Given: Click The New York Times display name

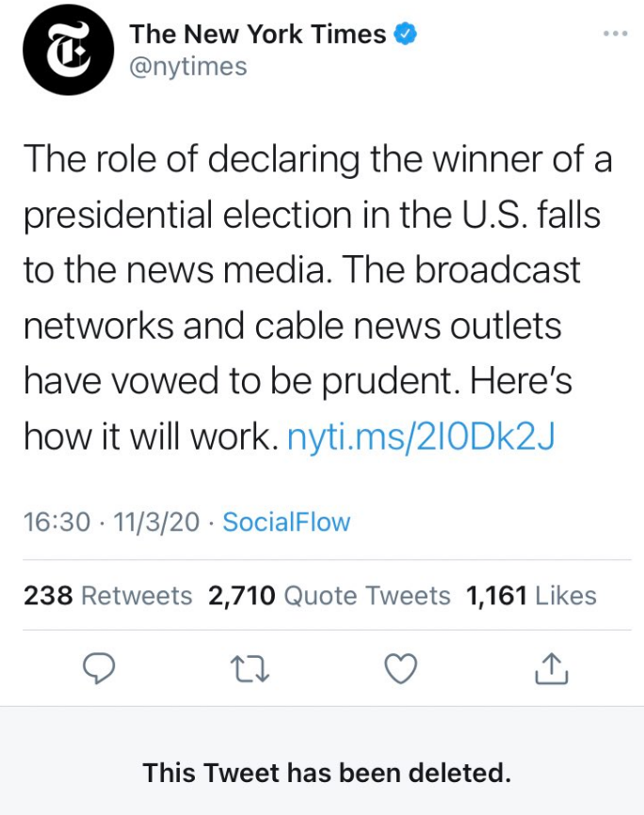Looking at the screenshot, I should 258,34.
